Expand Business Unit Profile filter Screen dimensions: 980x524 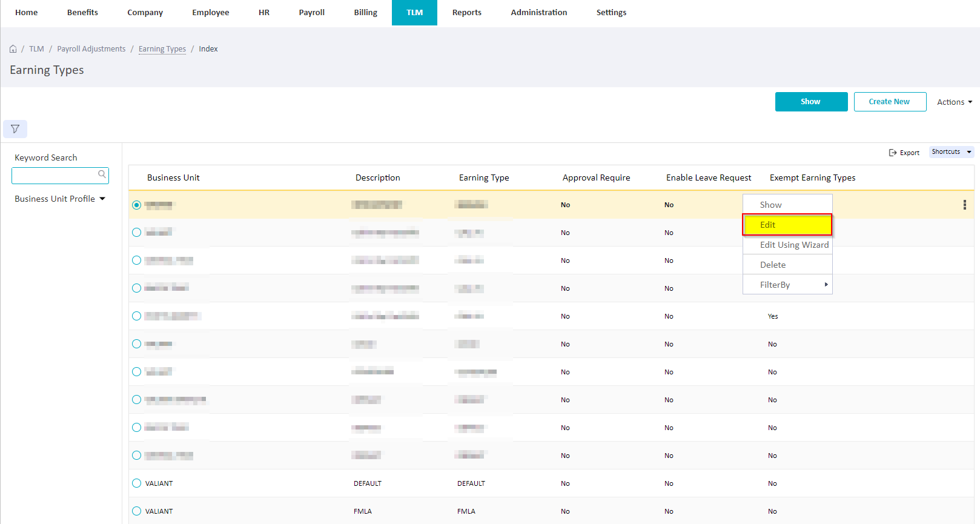60,199
